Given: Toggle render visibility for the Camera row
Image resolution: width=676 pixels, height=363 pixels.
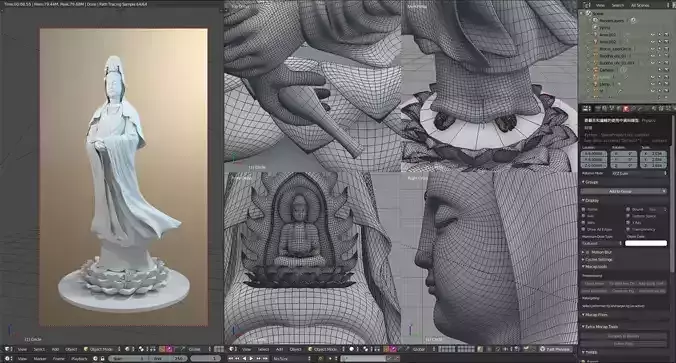Looking at the screenshot, I should pyautogui.click(x=666, y=70).
